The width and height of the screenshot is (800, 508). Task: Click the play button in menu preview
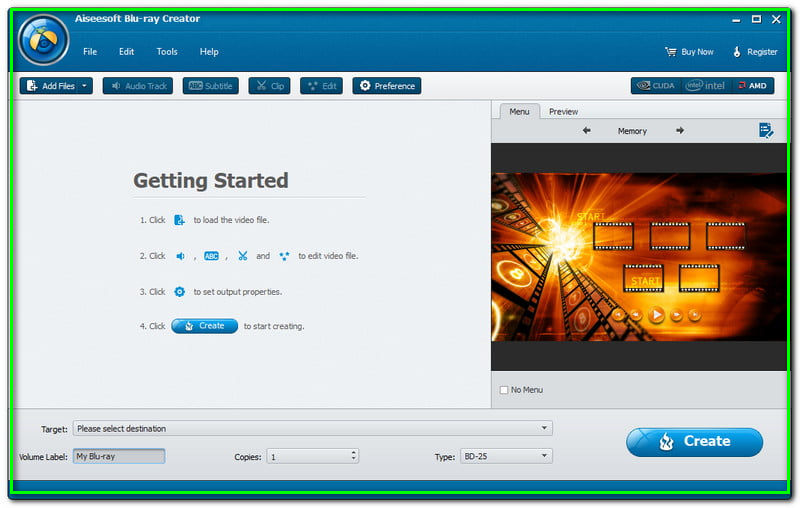click(656, 315)
